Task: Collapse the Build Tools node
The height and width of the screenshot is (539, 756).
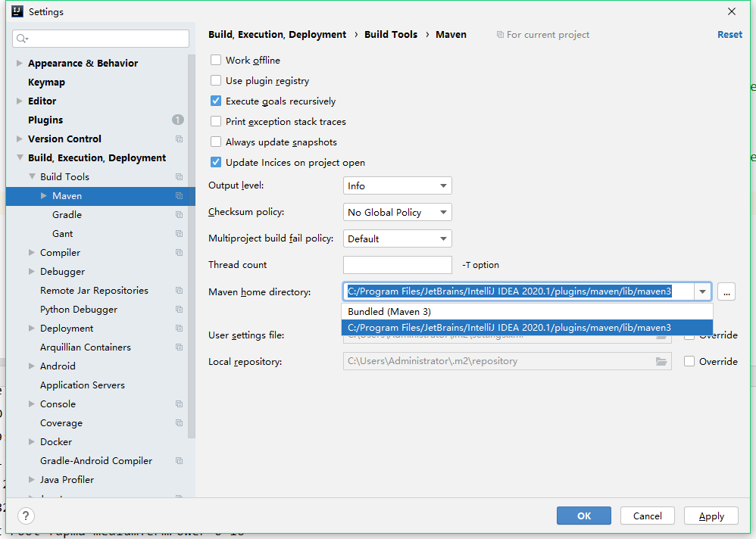Action: [x=32, y=177]
